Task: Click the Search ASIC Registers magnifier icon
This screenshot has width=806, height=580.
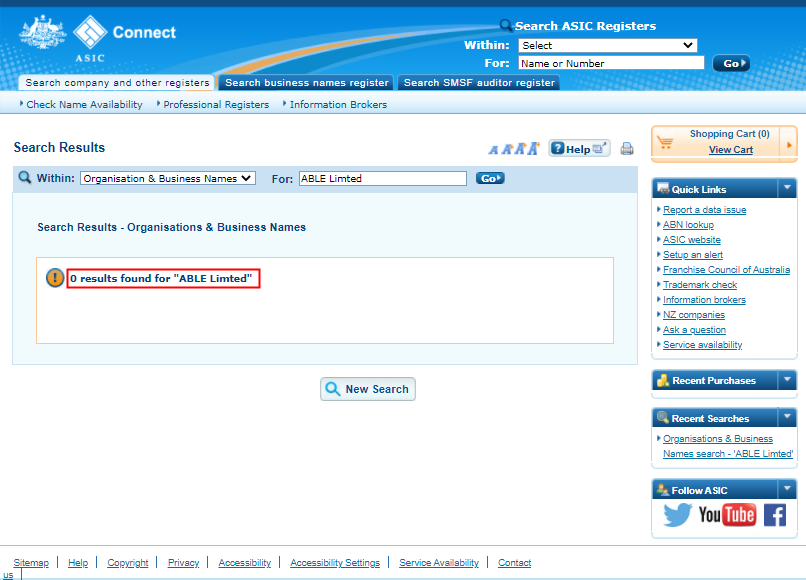Action: click(x=506, y=25)
